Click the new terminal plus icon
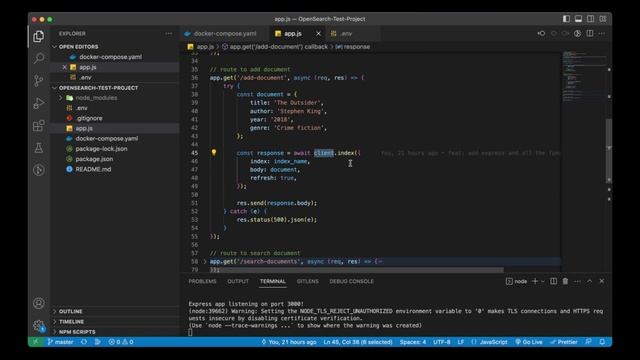 click(x=535, y=281)
